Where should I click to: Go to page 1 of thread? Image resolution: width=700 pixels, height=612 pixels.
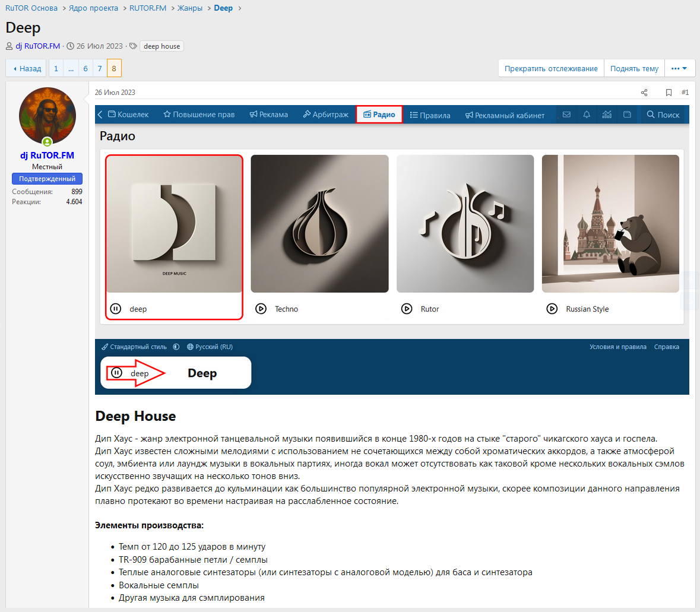56,68
